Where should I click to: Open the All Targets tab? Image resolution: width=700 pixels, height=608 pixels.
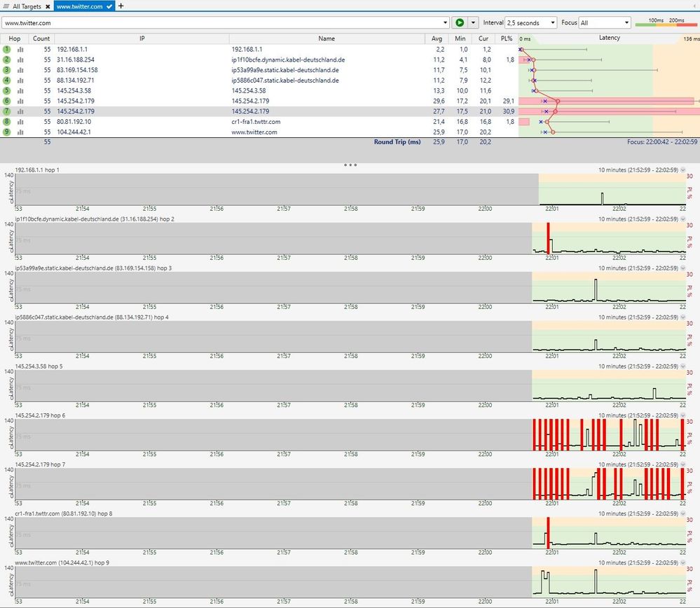point(27,6)
